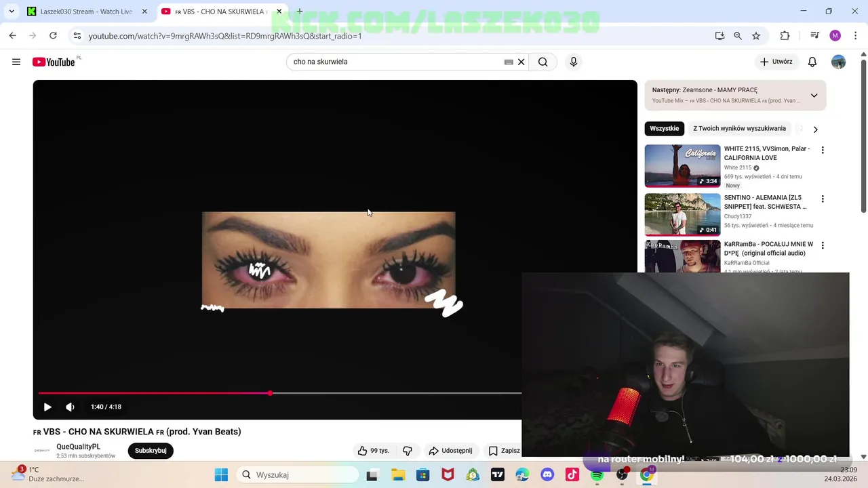Show more filter chips with right arrow

[815, 129]
